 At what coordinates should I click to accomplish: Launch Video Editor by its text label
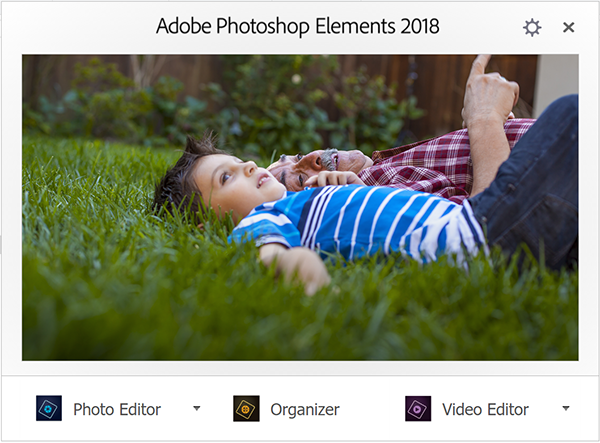click(x=485, y=409)
